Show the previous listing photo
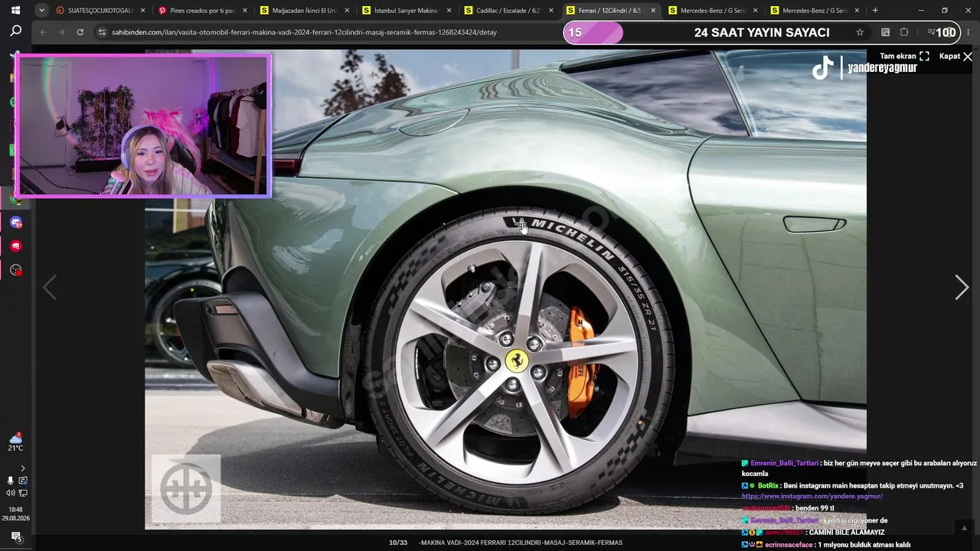 click(50, 287)
